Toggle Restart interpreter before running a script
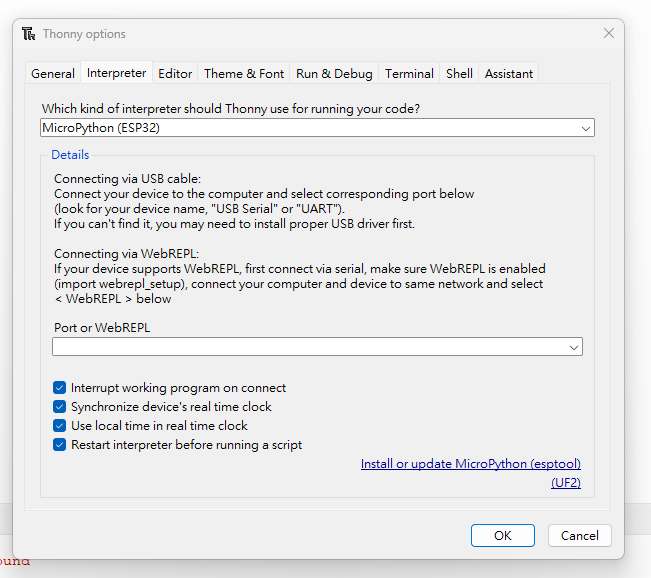651x578 pixels. coord(59,445)
